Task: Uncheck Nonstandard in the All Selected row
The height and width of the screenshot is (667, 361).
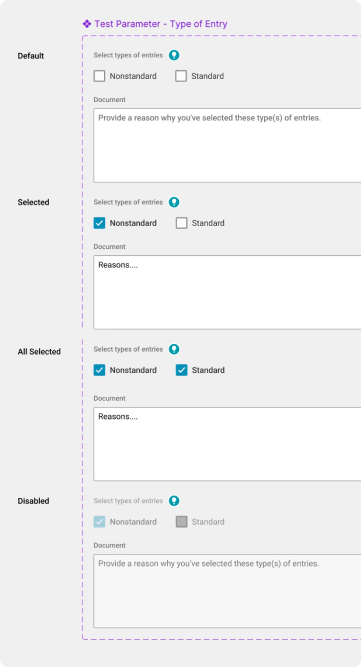Action: click(99, 370)
